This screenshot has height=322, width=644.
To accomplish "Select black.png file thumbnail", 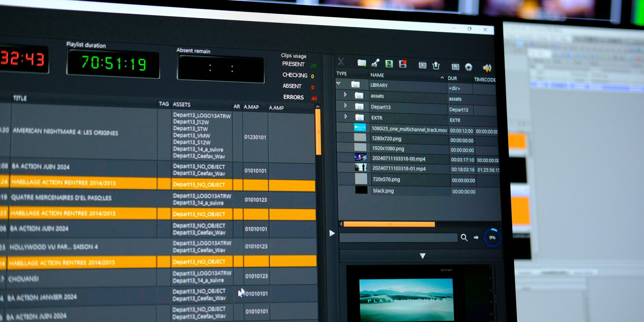I will [361, 190].
